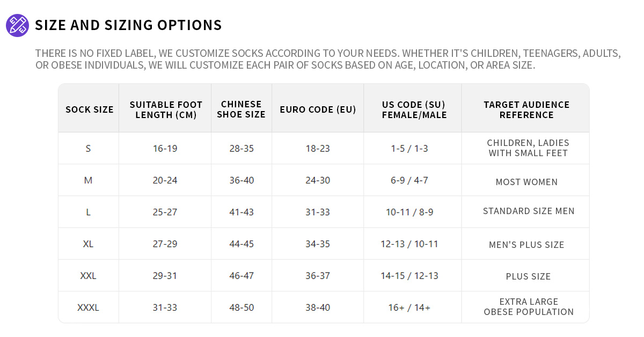Select the S sock size cell
This screenshot has width=644, height=337.
[88, 148]
